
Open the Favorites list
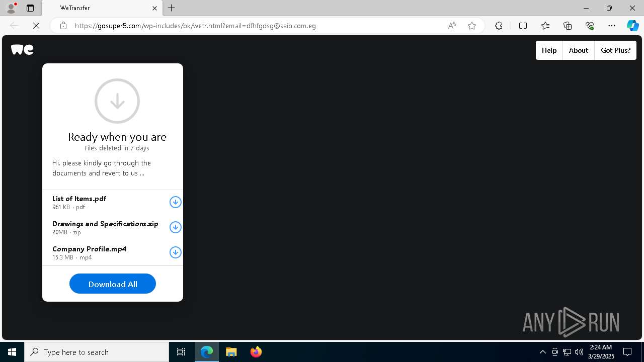pyautogui.click(x=545, y=26)
